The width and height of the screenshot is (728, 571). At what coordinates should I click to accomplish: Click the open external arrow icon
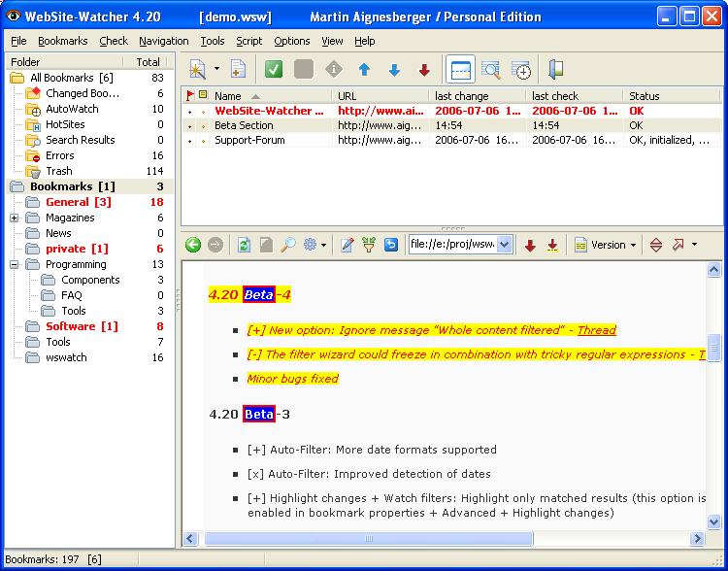[x=678, y=245]
